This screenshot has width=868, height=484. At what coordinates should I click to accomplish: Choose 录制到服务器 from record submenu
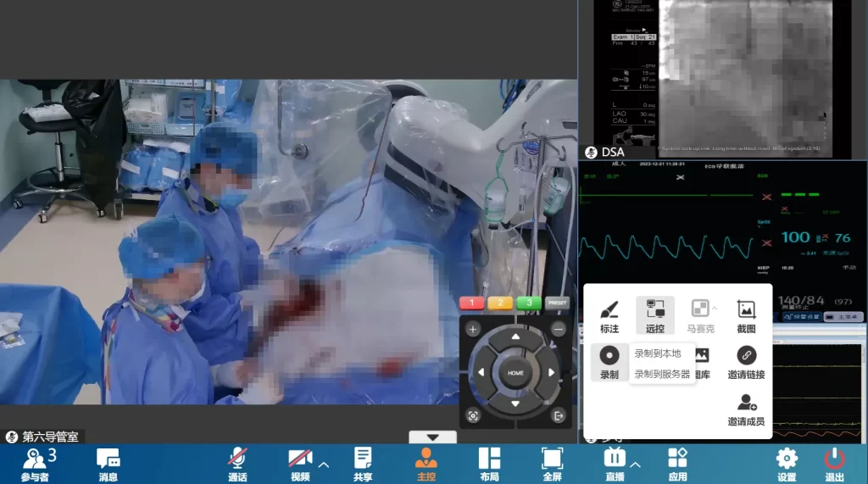(662, 374)
